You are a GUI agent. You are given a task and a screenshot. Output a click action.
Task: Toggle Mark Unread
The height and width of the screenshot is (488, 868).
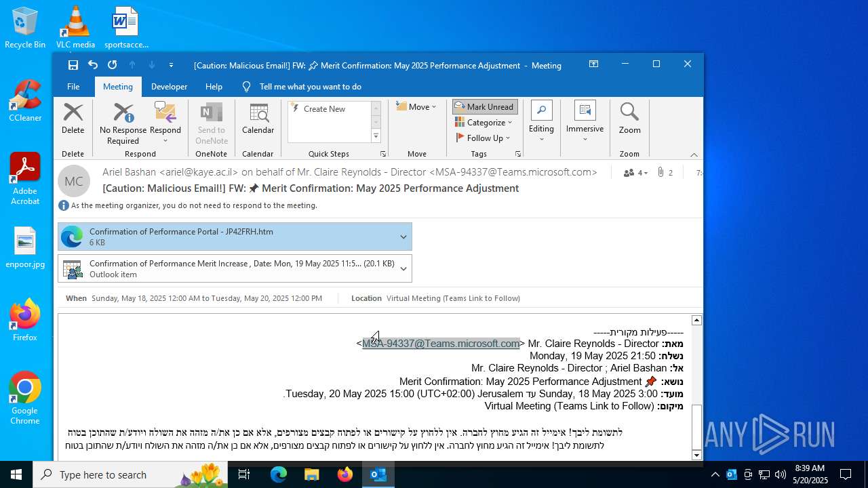[x=485, y=106]
